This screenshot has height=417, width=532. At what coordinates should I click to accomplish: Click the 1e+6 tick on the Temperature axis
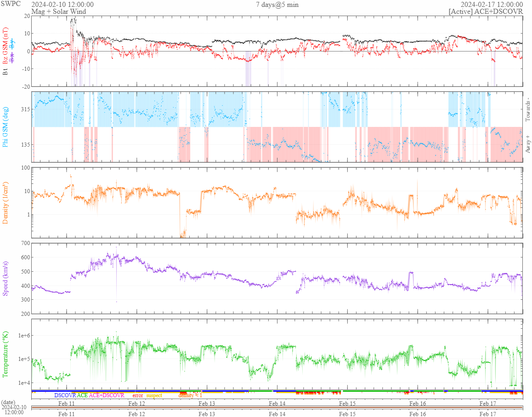(24, 336)
